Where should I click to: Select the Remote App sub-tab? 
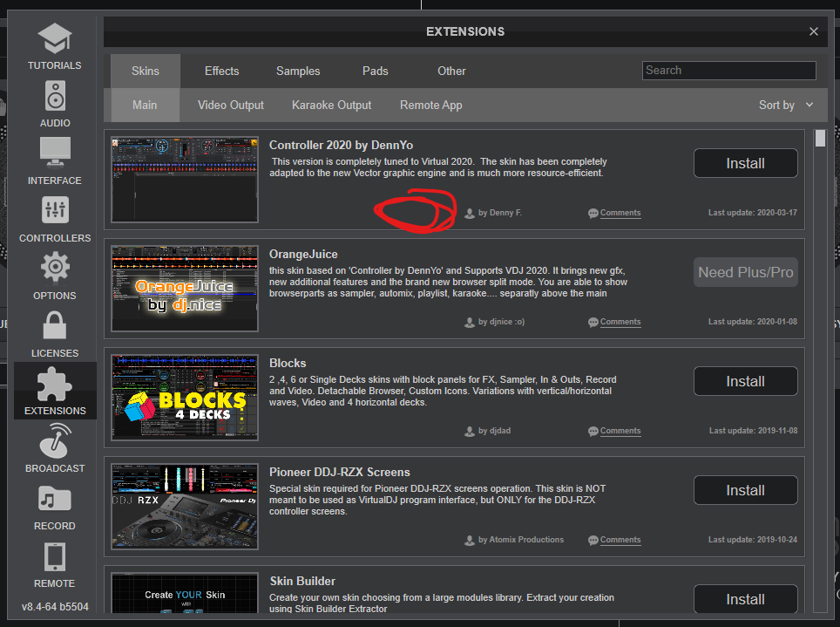coord(431,106)
